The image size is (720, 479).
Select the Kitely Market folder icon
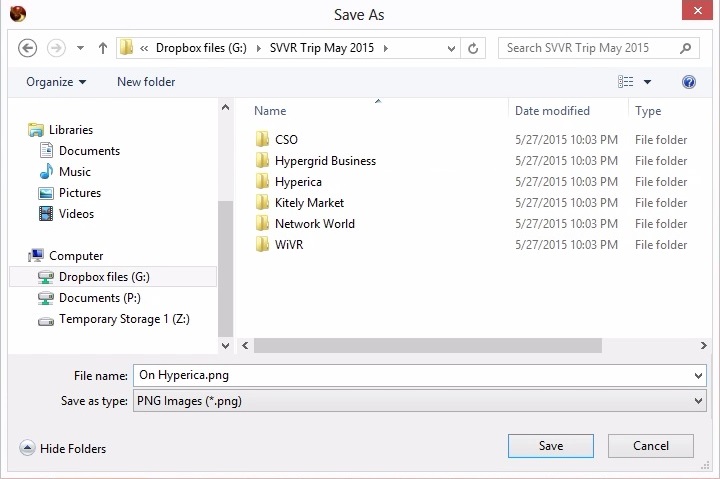point(262,203)
